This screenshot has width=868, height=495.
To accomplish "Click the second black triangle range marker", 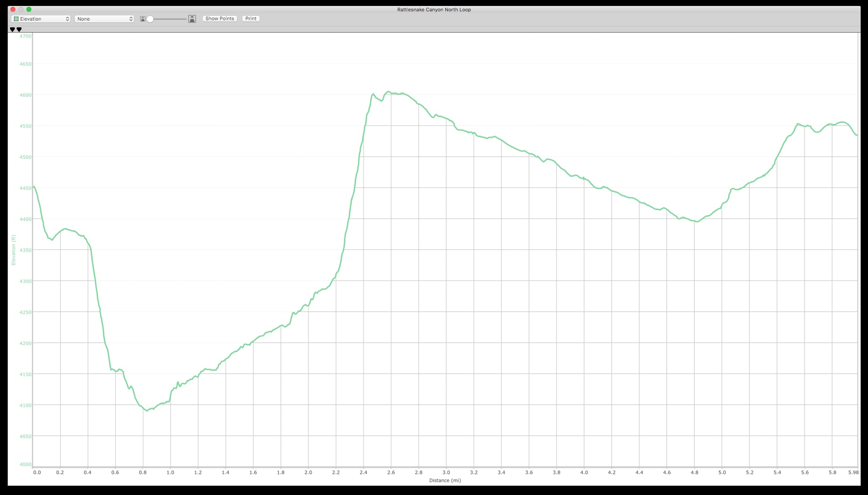I will 19,30.
